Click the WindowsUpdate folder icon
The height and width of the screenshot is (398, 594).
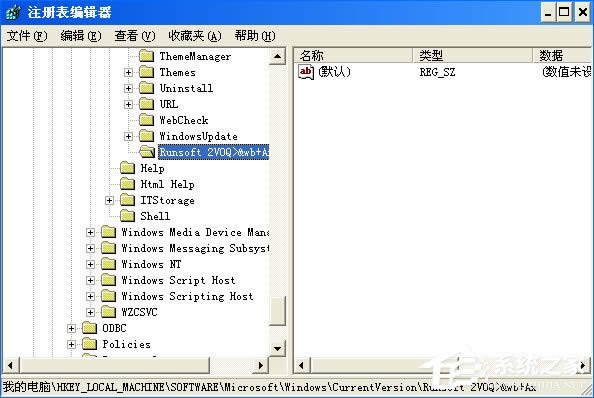pyautogui.click(x=146, y=136)
